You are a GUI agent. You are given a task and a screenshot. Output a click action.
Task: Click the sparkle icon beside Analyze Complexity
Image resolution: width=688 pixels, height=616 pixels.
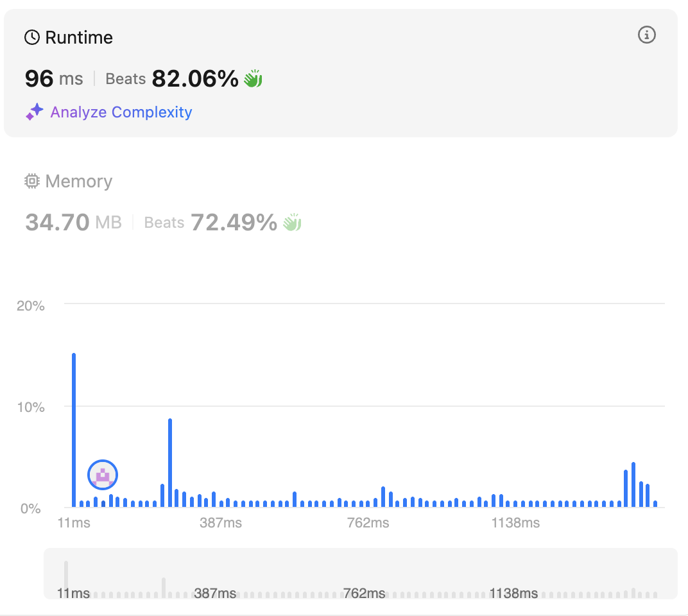pyautogui.click(x=34, y=112)
